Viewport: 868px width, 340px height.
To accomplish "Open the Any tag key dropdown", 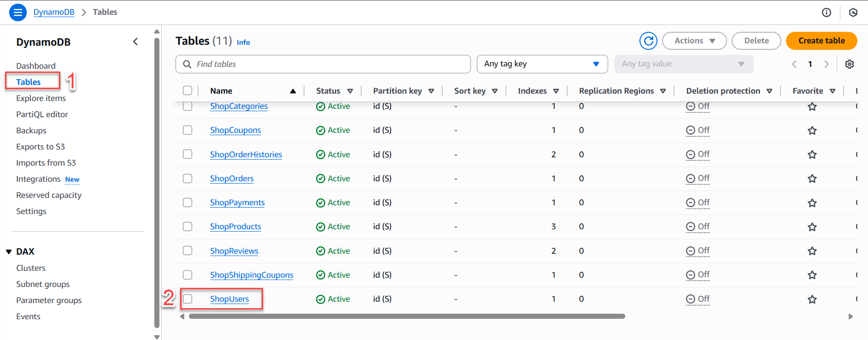I will coord(542,64).
